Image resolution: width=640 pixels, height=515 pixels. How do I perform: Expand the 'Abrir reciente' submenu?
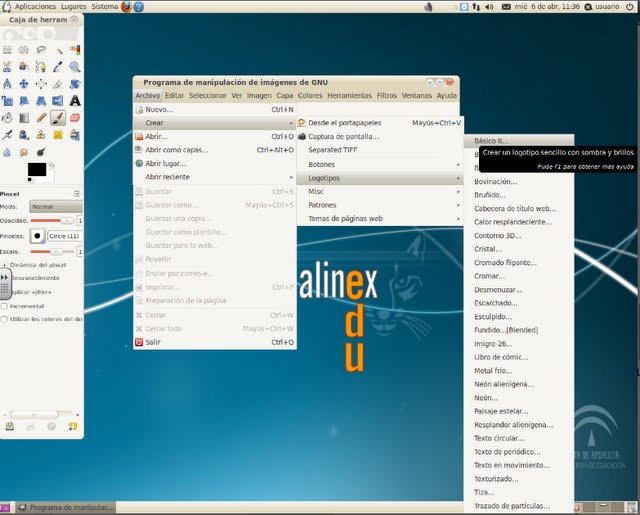click(x=215, y=177)
